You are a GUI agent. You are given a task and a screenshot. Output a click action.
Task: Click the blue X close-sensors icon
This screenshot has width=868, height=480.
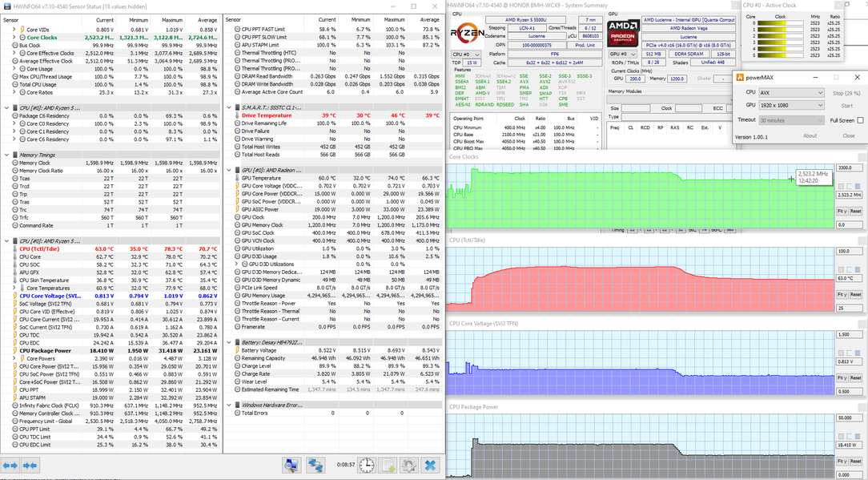pyautogui.click(x=429, y=465)
